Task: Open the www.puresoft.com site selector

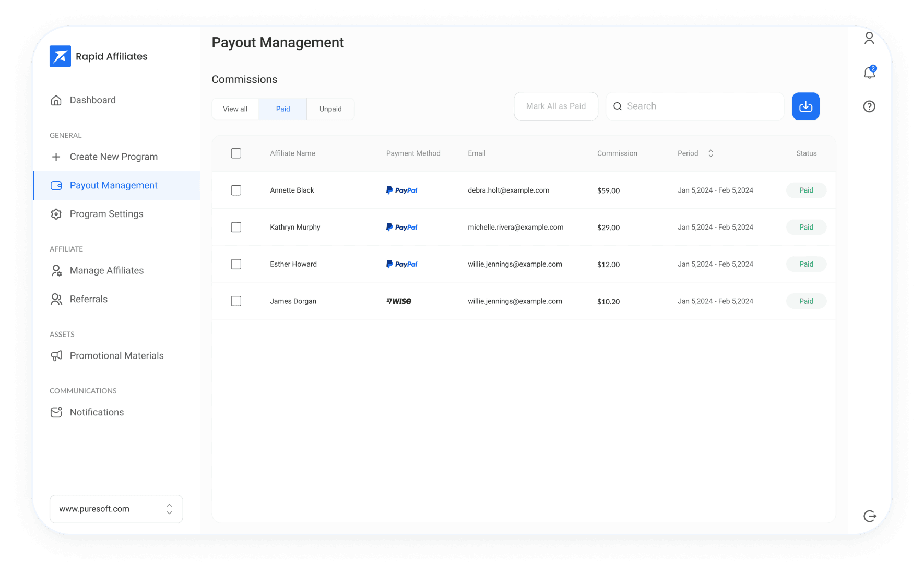Action: tap(116, 509)
